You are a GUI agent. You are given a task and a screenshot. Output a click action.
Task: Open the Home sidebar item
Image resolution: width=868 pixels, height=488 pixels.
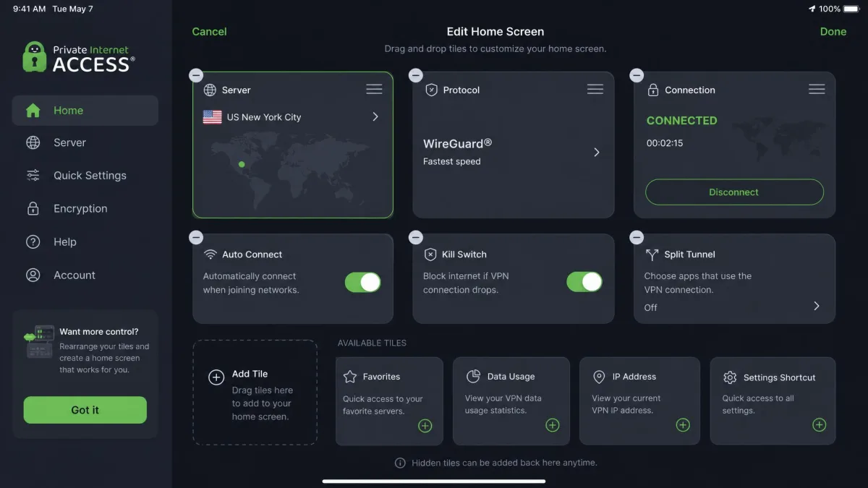(85, 111)
